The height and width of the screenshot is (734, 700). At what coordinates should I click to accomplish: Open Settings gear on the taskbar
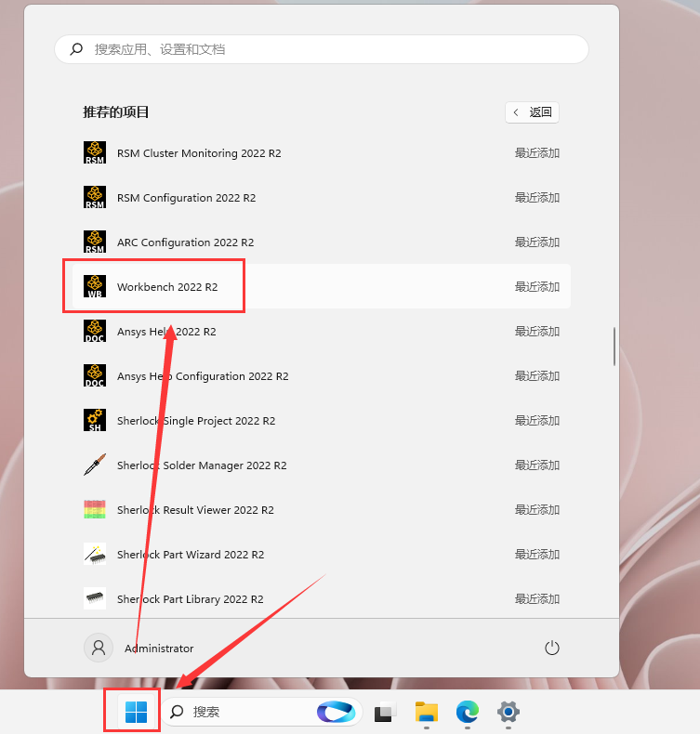click(x=508, y=712)
